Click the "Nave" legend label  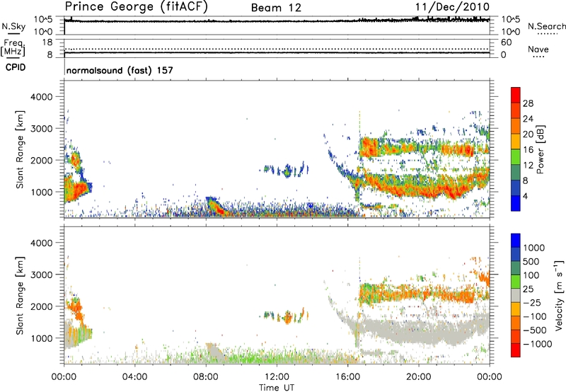point(538,50)
